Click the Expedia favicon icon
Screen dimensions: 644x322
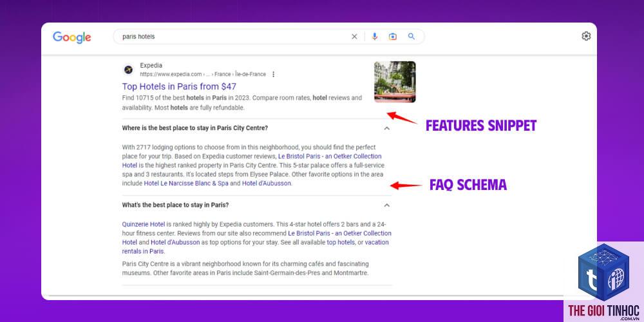(129, 70)
